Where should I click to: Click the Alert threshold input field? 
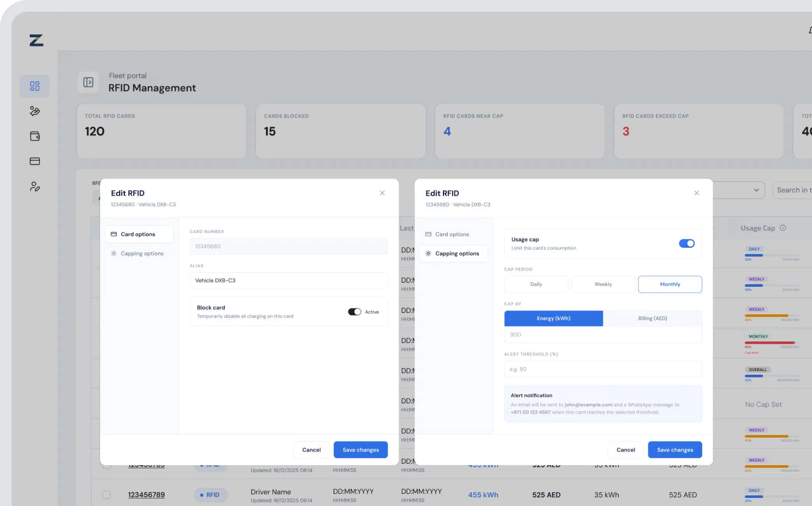point(603,369)
